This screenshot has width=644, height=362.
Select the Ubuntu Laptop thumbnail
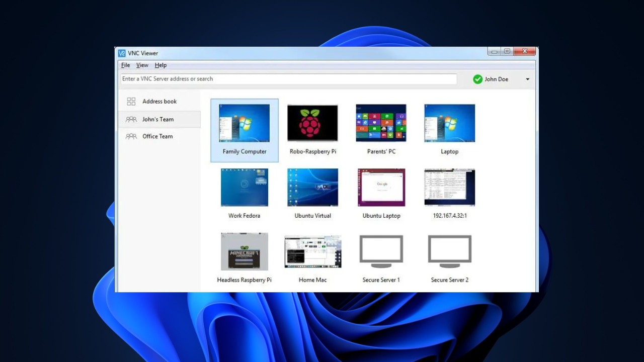(x=381, y=188)
